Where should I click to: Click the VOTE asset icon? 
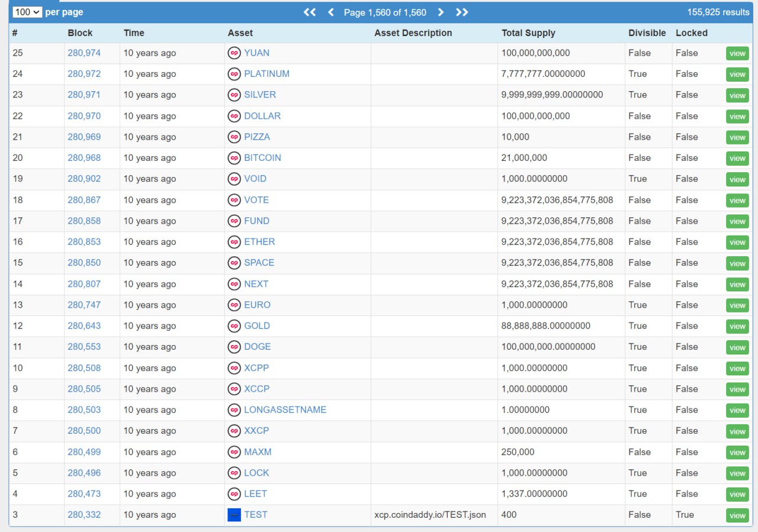tap(235, 200)
